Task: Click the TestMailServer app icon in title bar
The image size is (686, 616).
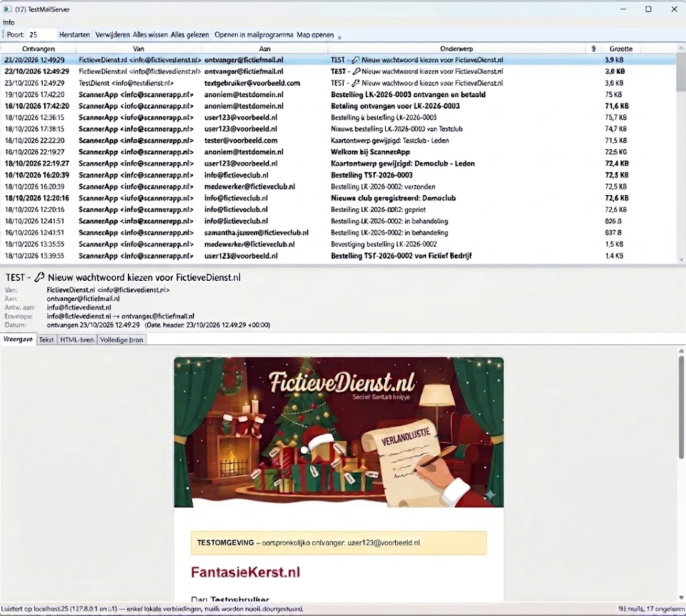Action: [x=7, y=9]
